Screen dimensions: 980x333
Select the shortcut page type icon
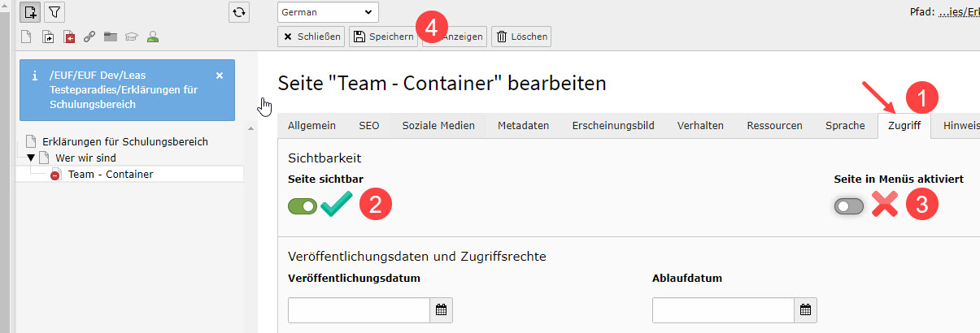tap(48, 37)
